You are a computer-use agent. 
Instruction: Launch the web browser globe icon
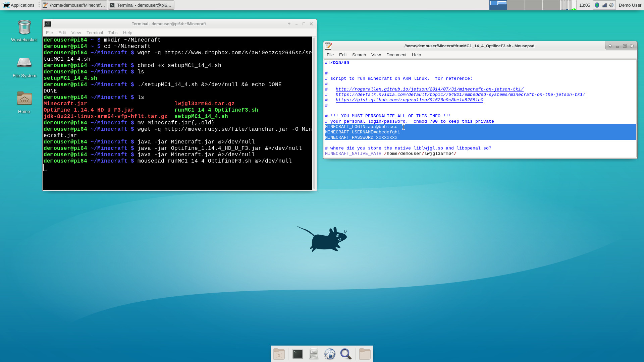pyautogui.click(x=330, y=354)
